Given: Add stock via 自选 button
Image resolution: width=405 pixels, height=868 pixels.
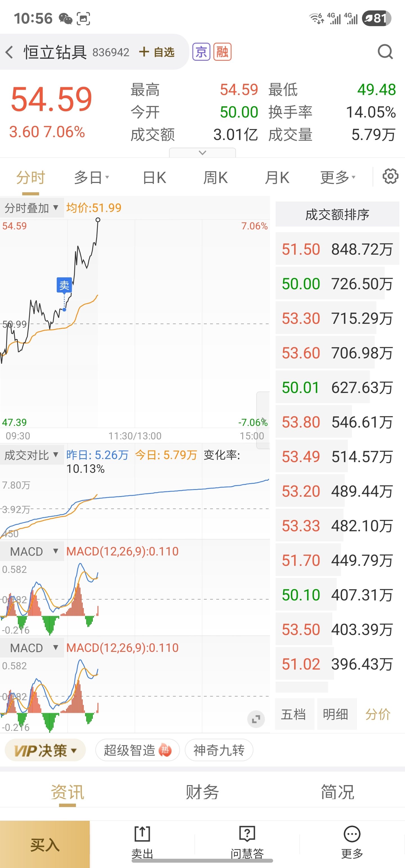Looking at the screenshot, I should coord(157,52).
